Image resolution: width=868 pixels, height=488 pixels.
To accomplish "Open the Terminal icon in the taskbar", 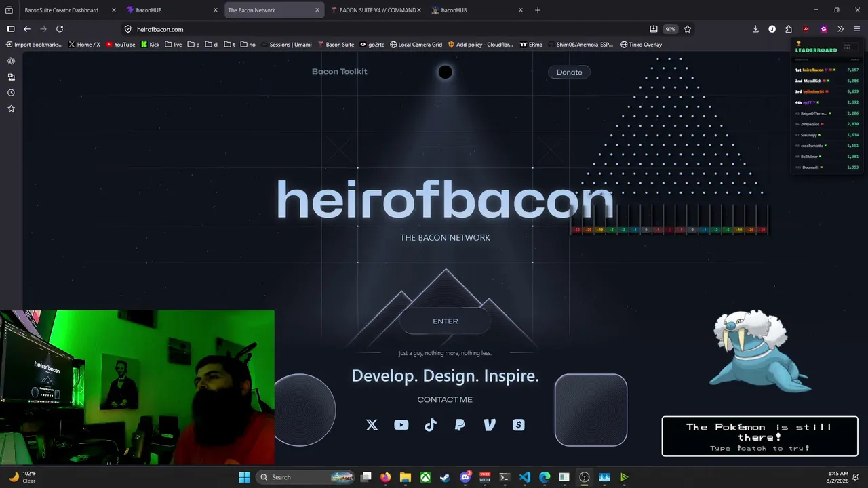I will point(505,477).
